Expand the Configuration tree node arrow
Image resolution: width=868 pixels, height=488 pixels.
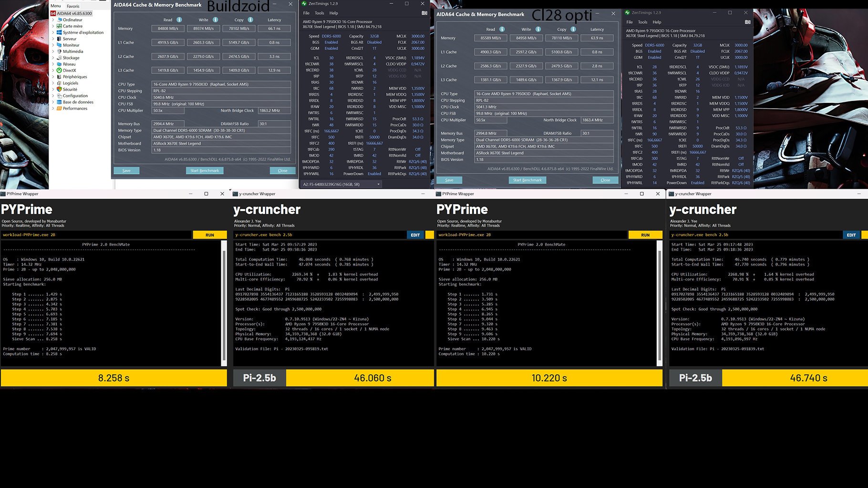tap(53, 96)
